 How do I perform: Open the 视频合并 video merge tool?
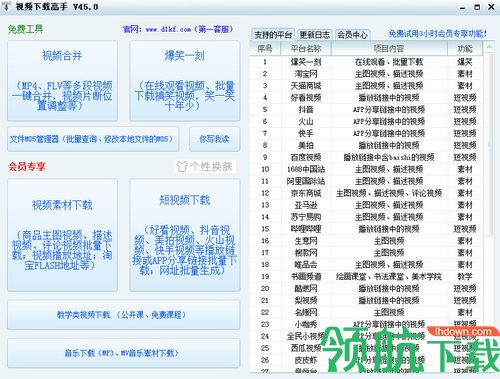[x=62, y=81]
